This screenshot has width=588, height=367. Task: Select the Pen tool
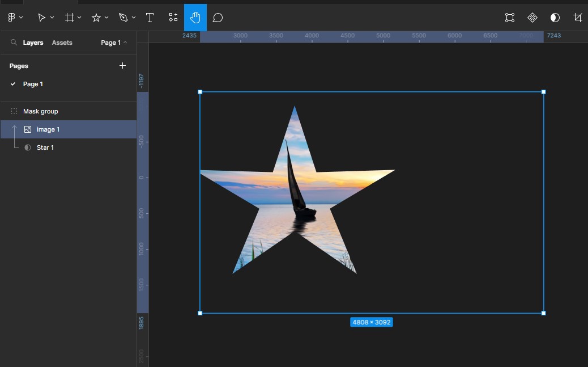(123, 18)
